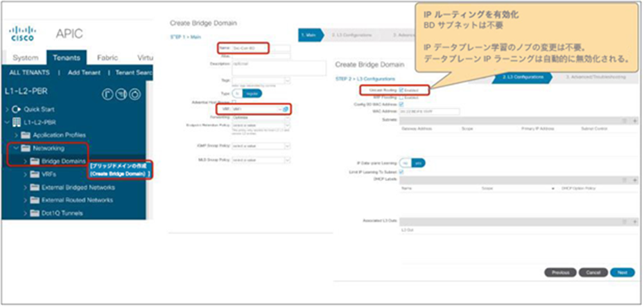
Task: Click the L1-L2-PBR tenant grid icon
Action: coord(17,122)
